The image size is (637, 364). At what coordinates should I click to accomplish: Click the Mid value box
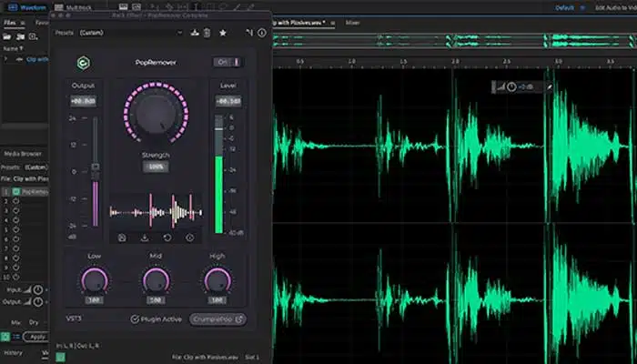click(156, 300)
